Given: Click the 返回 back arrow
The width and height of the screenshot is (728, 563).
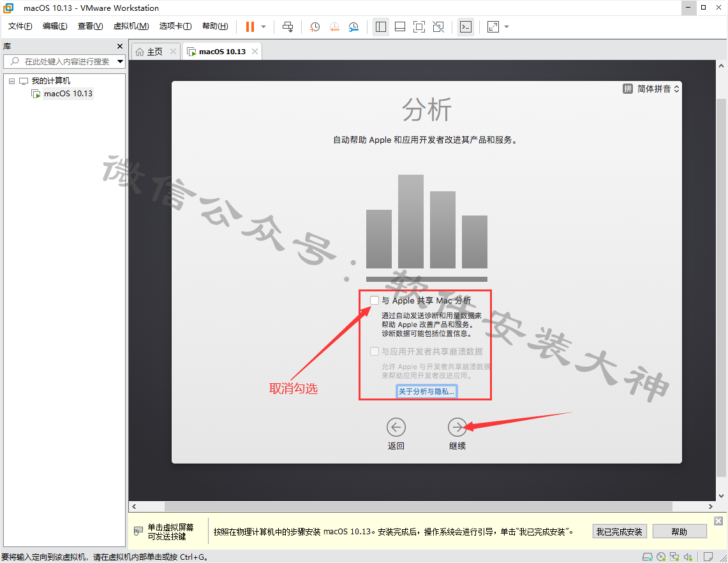Looking at the screenshot, I should [396, 427].
